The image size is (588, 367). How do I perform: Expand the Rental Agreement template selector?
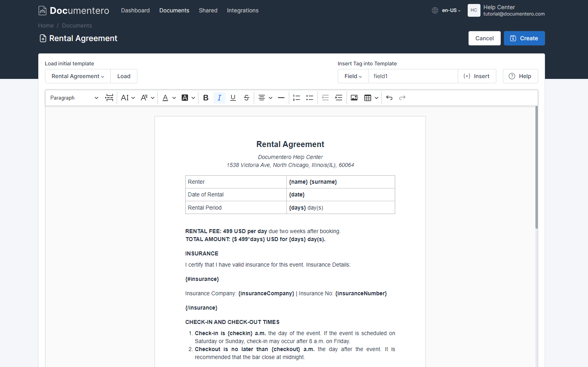77,76
